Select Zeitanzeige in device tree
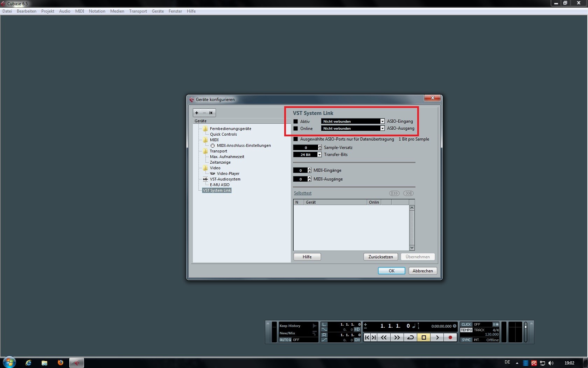This screenshot has width=588, height=368. point(220,162)
